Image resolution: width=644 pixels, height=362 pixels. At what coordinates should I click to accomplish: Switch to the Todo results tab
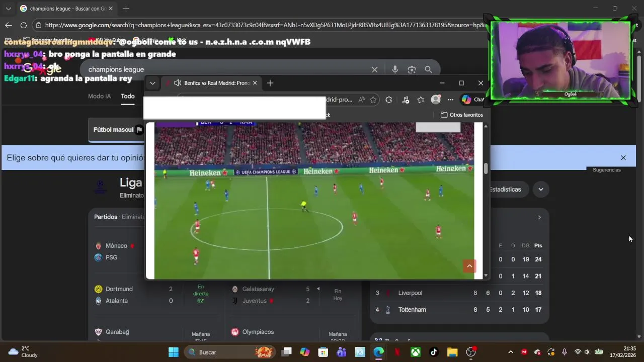click(x=128, y=96)
